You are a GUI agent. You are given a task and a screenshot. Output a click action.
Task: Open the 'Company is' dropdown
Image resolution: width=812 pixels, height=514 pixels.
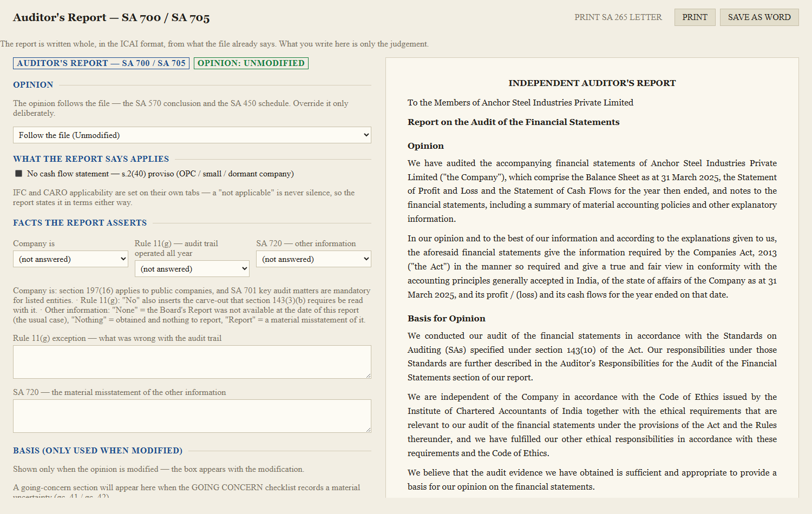point(70,259)
